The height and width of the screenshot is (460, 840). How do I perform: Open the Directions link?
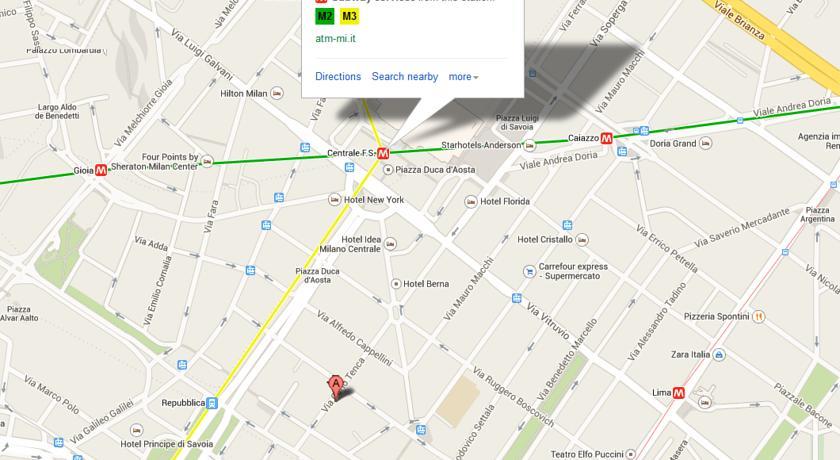tap(338, 77)
